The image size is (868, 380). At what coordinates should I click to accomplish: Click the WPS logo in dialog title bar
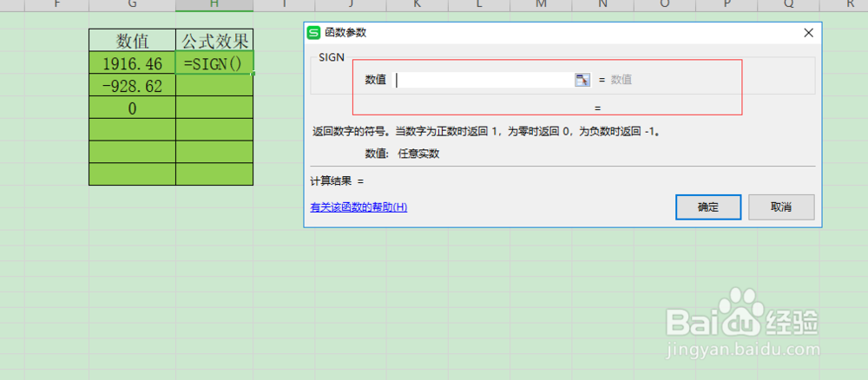click(314, 33)
